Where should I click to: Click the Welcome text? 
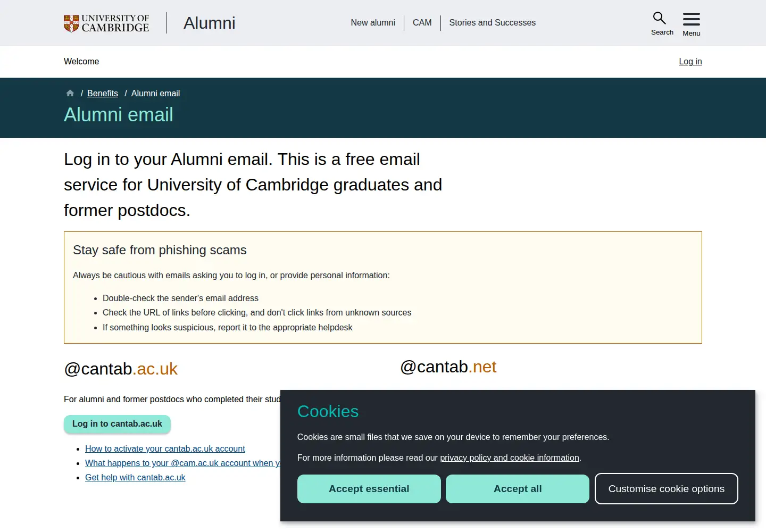[x=81, y=61]
